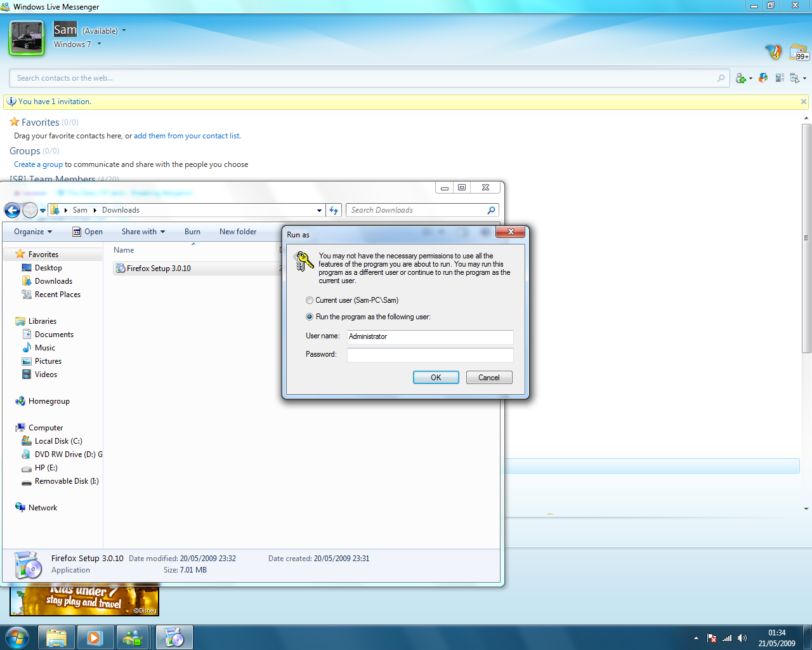Open the 'You have 1 invitation' notice
Screen dimensions: 812x650
point(55,102)
